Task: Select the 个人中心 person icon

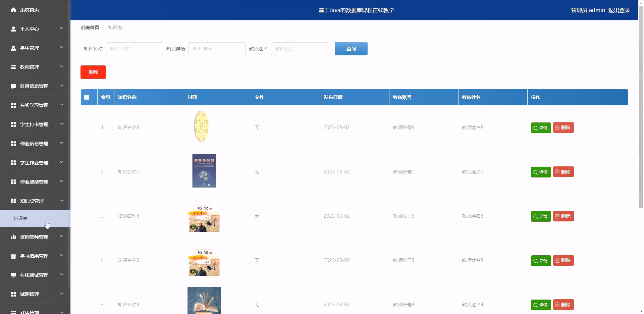Action: [13, 29]
